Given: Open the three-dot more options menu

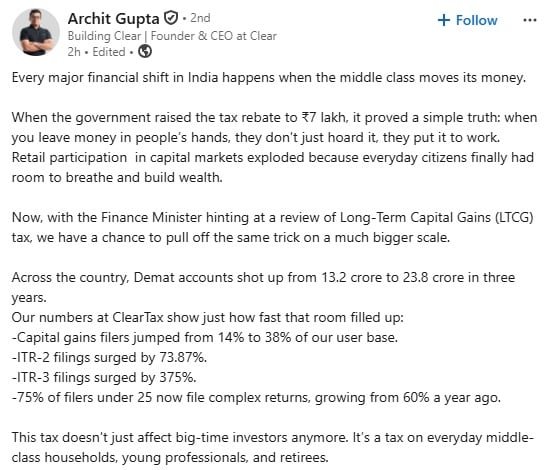Looking at the screenshot, I should click(x=529, y=20).
